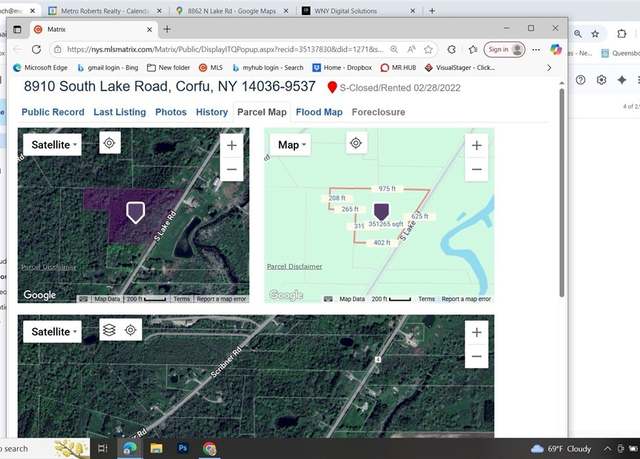Open the VisualStager bookmark
Image resolution: width=640 pixels, height=459 pixels.
point(460,68)
